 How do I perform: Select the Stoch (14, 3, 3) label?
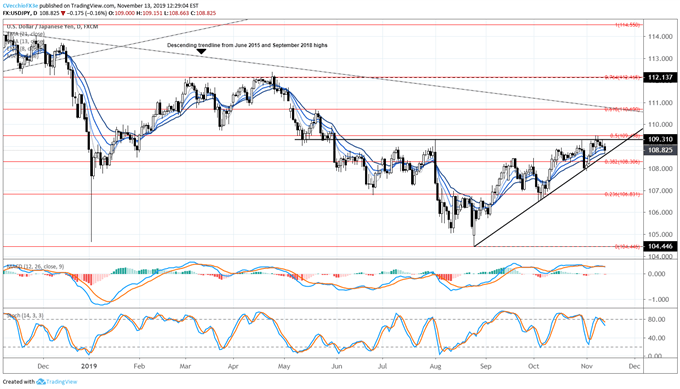(x=26, y=316)
